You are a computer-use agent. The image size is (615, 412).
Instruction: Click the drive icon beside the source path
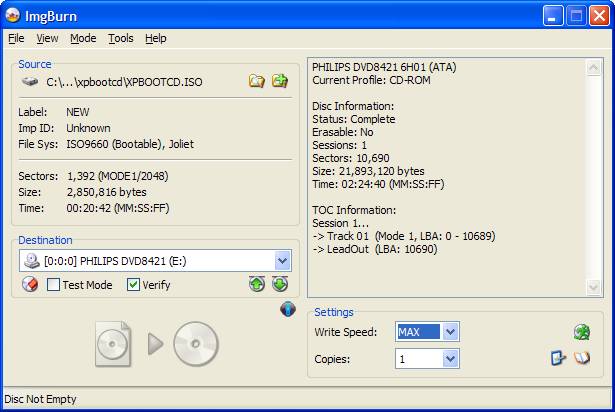[30, 82]
